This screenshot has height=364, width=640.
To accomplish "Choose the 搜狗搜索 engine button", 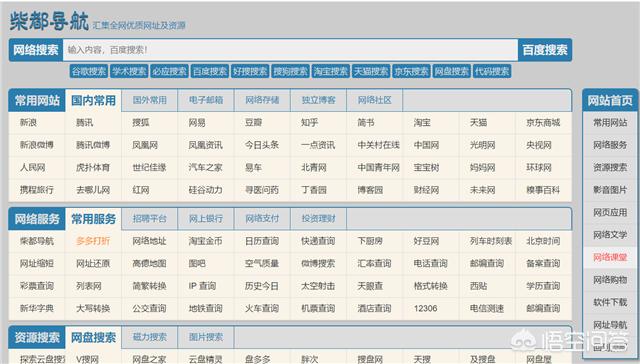I will pyautogui.click(x=291, y=71).
